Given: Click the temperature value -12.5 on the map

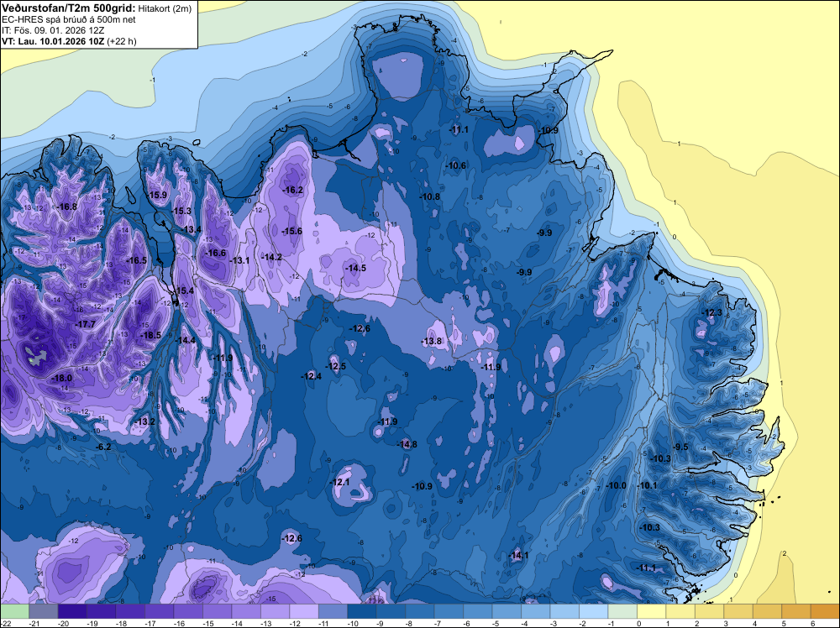Looking at the screenshot, I should (336, 366).
